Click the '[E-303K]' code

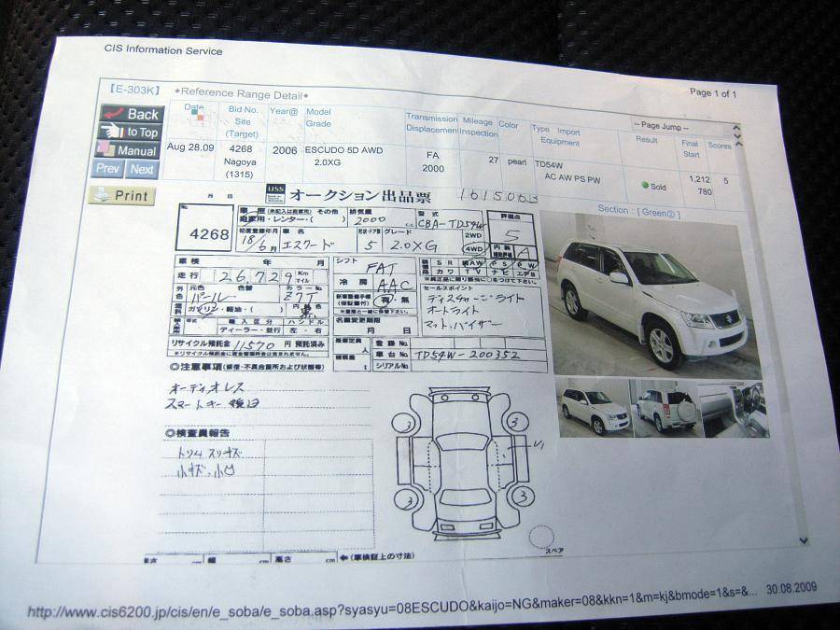[x=133, y=90]
